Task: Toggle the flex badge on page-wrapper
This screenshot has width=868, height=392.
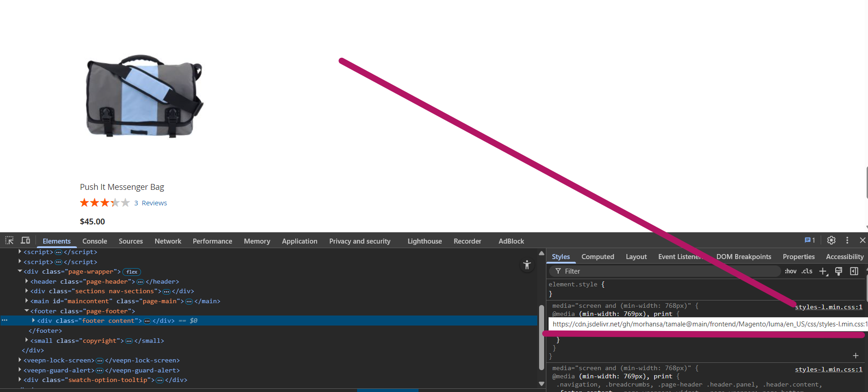Action: [x=132, y=272]
